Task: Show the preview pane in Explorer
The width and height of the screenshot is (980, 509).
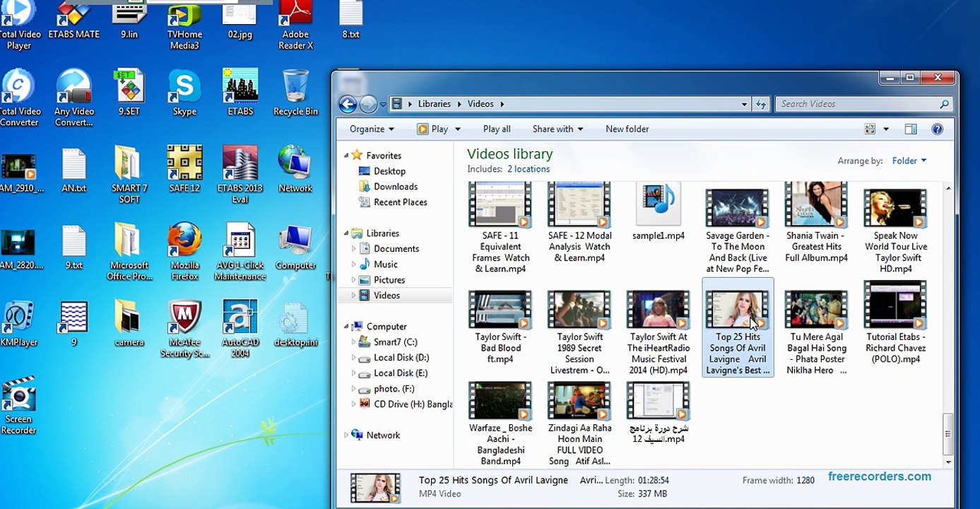Action: tap(911, 129)
